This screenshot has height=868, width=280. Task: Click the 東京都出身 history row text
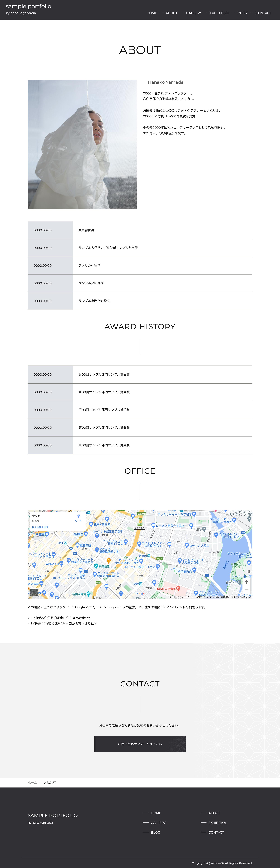pyautogui.click(x=86, y=230)
